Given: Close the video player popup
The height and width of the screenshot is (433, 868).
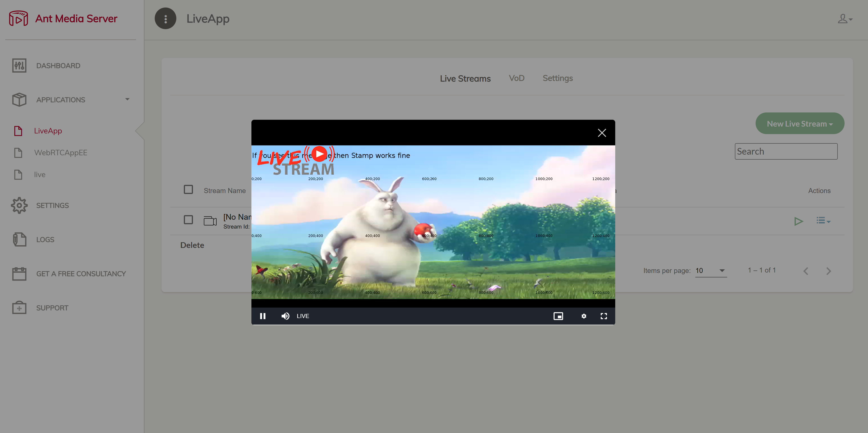Looking at the screenshot, I should pyautogui.click(x=602, y=133).
